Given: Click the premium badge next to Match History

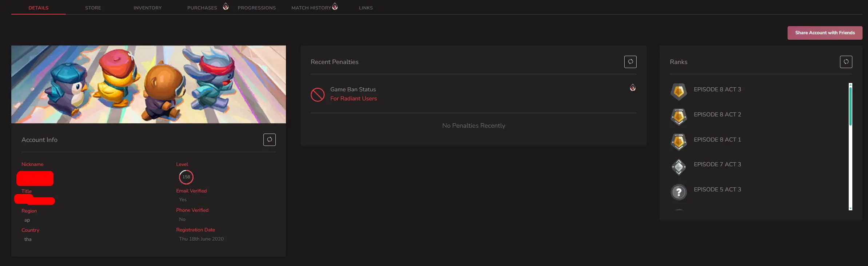Looking at the screenshot, I should point(335,7).
